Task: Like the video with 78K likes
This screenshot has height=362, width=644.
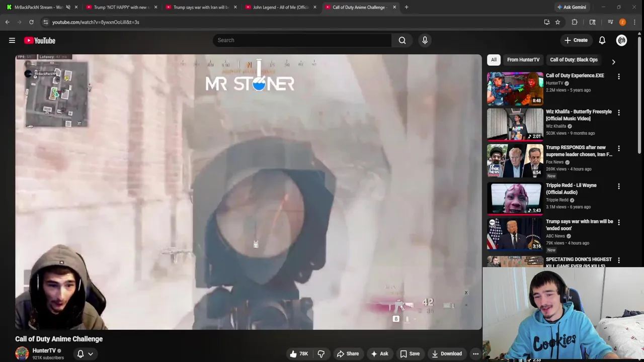Action: (299, 353)
